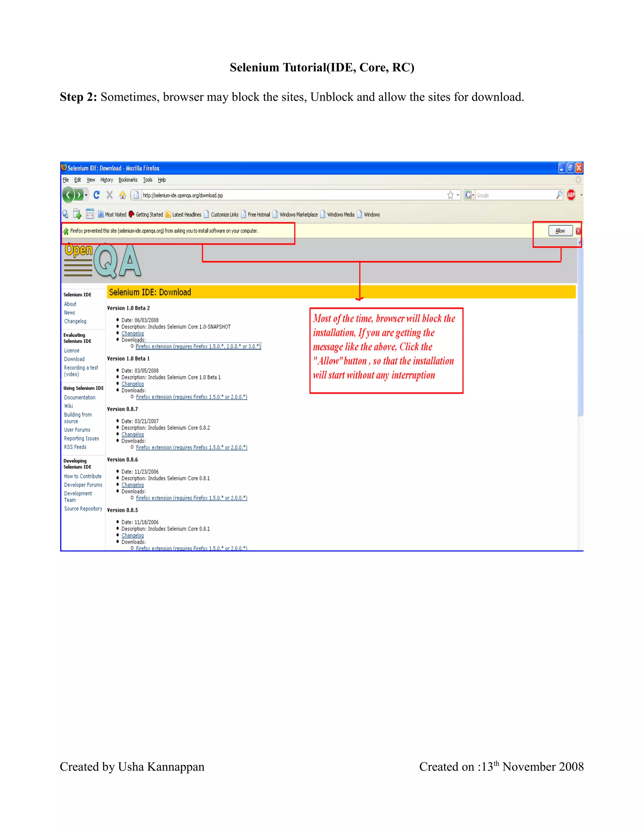
Task: Open the Help menu
Action: 162,179
